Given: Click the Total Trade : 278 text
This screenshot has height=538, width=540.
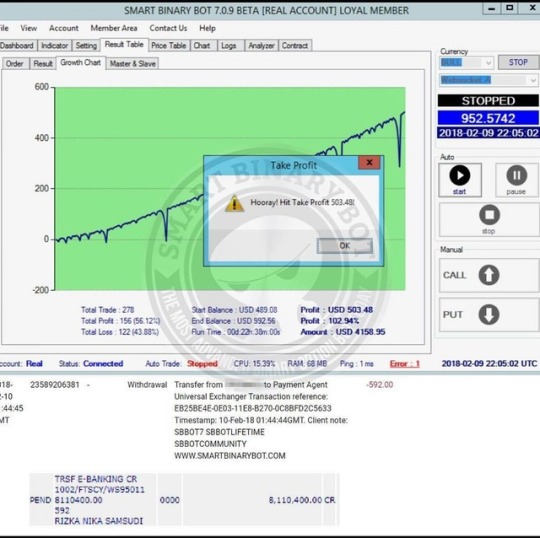Looking at the screenshot, I should coord(108,310).
